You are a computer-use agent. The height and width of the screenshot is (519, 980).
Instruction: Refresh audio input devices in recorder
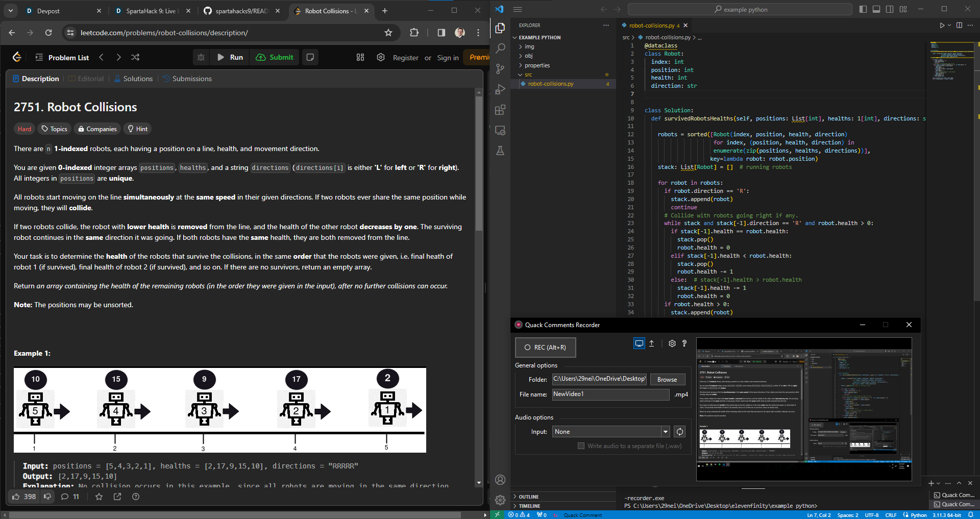tap(679, 432)
